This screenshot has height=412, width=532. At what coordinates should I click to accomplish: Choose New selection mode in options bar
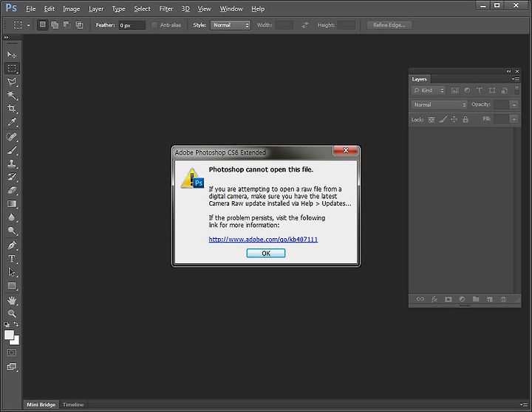click(42, 25)
